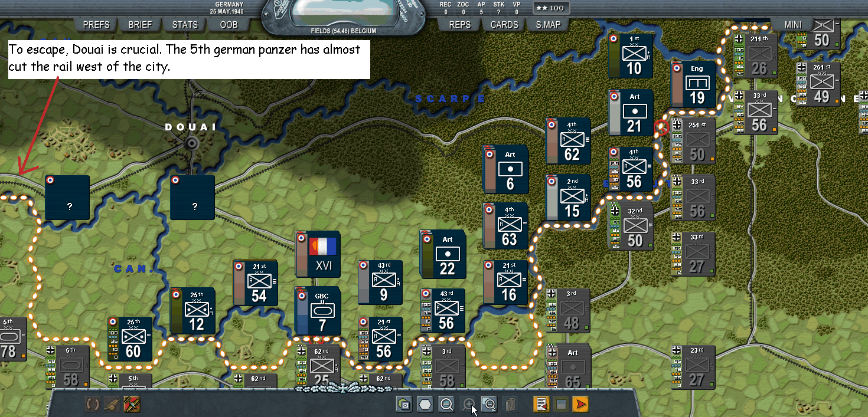868x417 pixels.
Task: Open the orange report document icon
Action: coord(540,405)
